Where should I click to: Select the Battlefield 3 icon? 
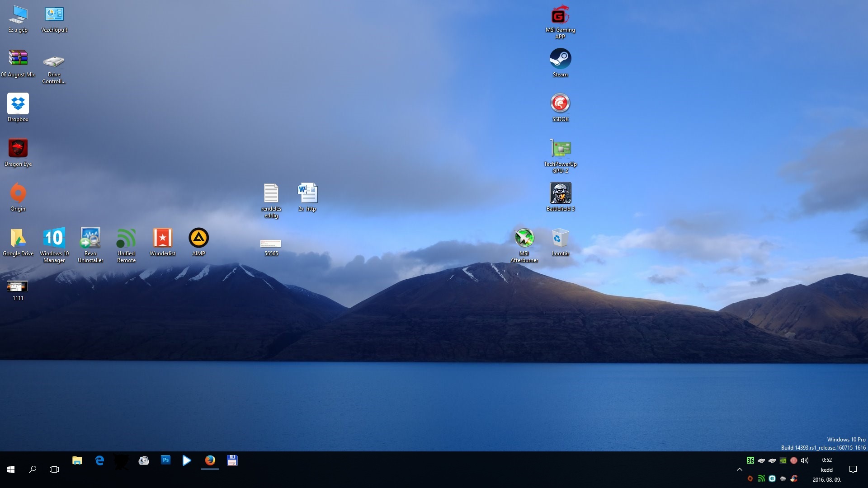[x=561, y=198]
